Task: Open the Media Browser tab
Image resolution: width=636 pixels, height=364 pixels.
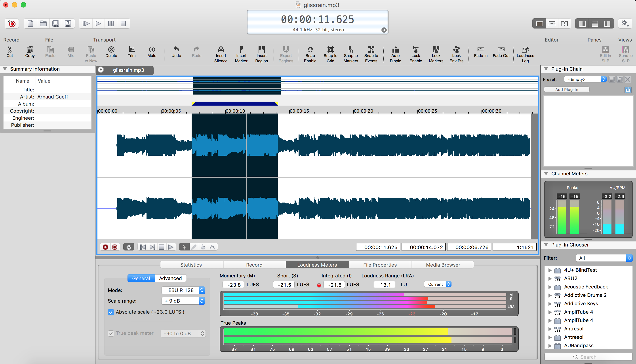Action: tap(443, 265)
